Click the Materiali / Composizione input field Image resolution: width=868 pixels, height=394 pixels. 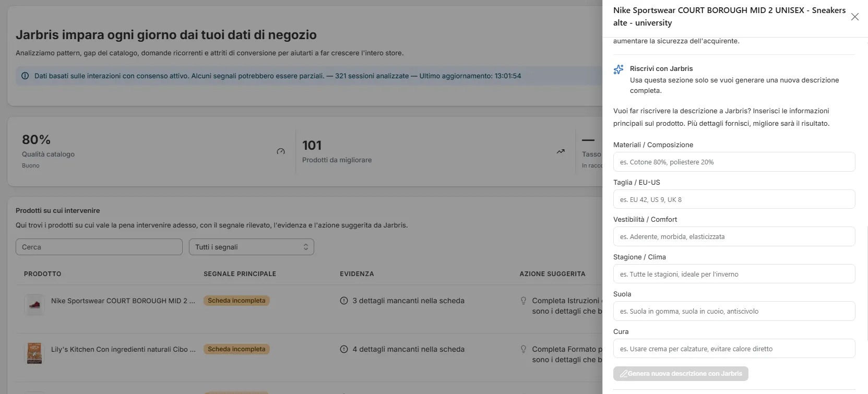[x=734, y=162]
